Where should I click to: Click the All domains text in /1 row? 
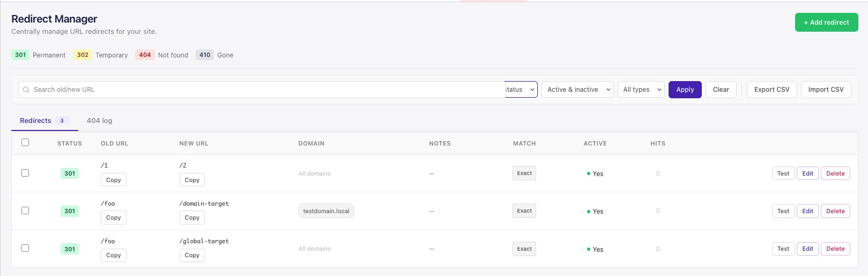pos(315,173)
